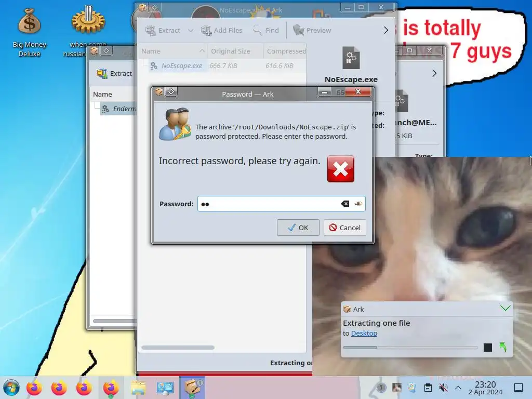
Task: Click the Original Size column header
Action: [x=235, y=51]
